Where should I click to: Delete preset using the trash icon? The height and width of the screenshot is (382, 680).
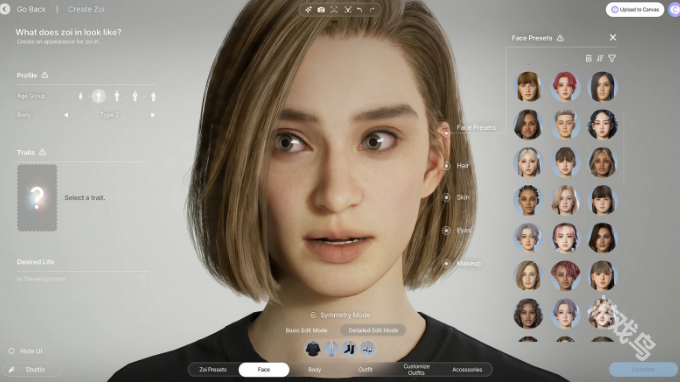588,58
